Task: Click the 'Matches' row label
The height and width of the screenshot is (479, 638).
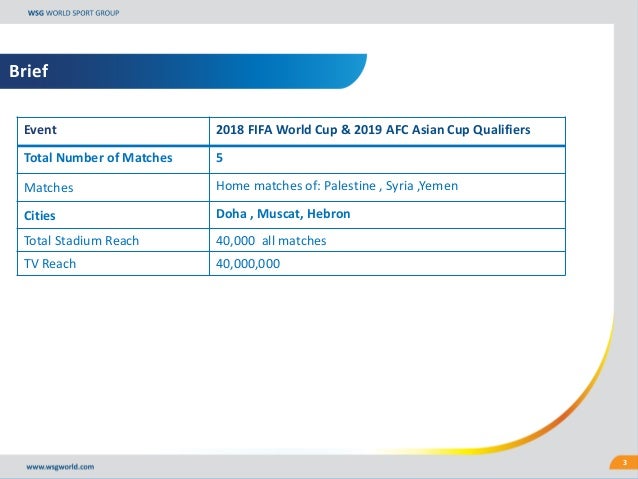Action: tap(48, 188)
